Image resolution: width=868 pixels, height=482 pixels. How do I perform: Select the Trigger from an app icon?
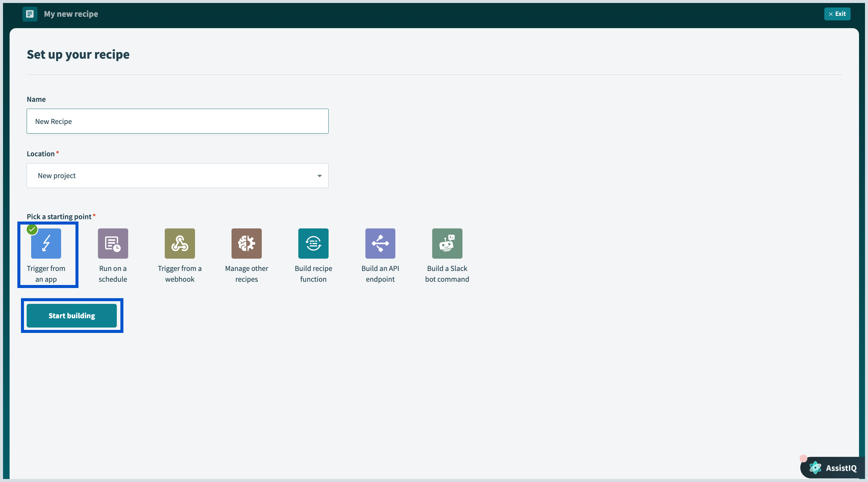coord(46,243)
